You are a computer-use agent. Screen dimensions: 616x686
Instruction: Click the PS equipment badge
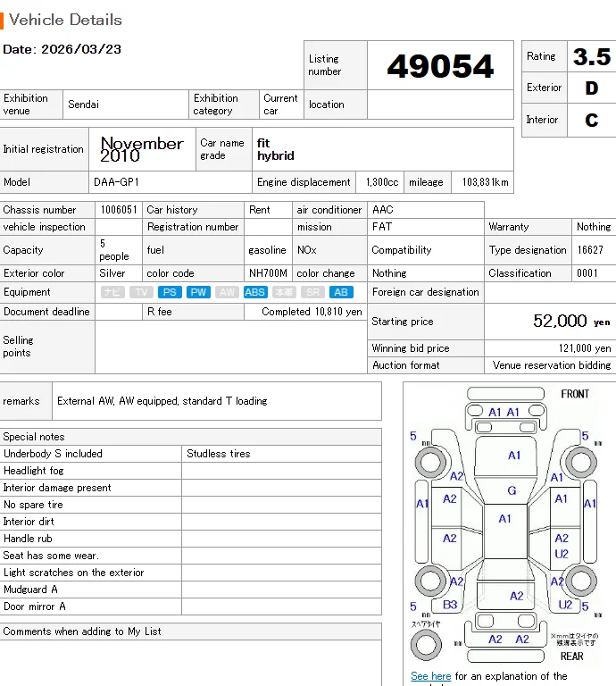pyautogui.click(x=170, y=292)
